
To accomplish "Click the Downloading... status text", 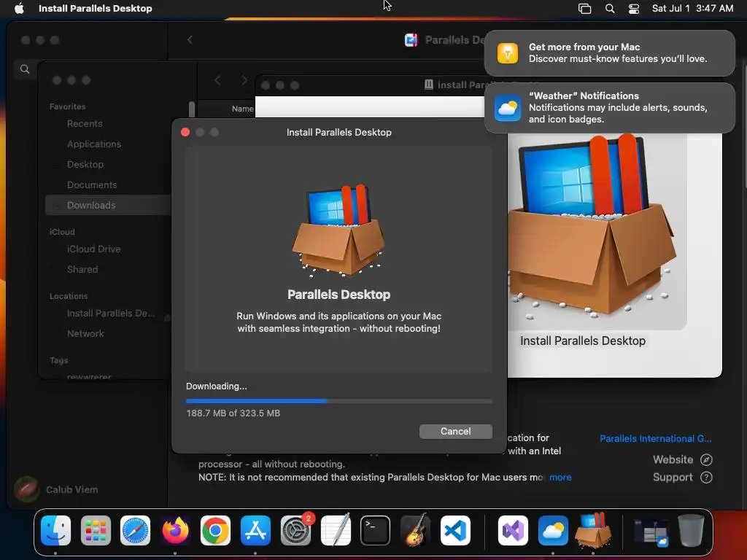I will [x=216, y=386].
